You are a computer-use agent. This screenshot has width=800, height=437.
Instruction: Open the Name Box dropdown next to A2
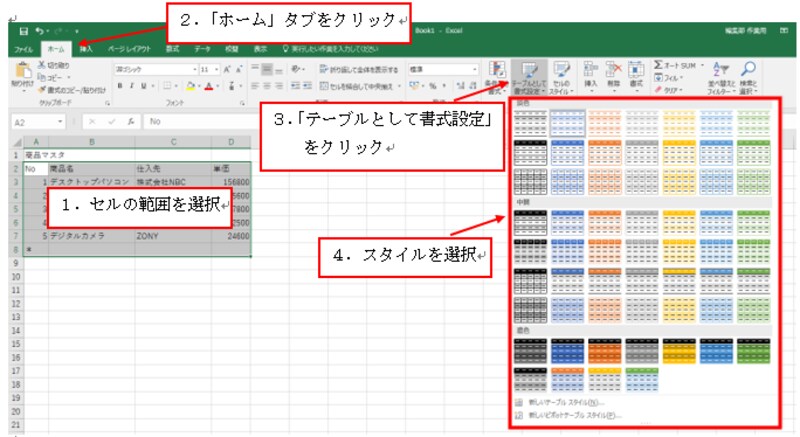(x=60, y=122)
